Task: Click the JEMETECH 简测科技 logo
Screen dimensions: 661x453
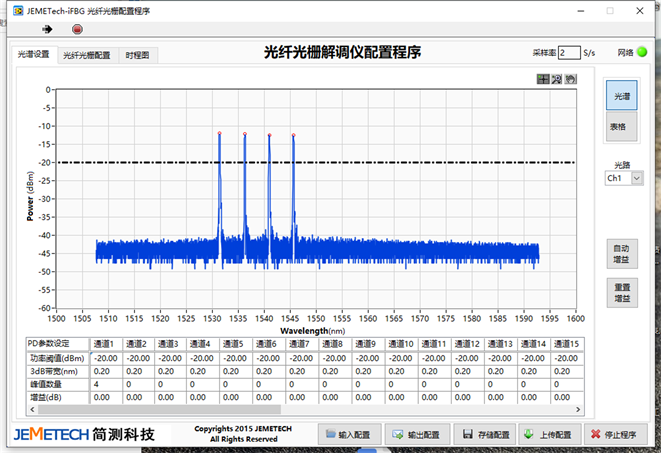Action: [x=84, y=434]
